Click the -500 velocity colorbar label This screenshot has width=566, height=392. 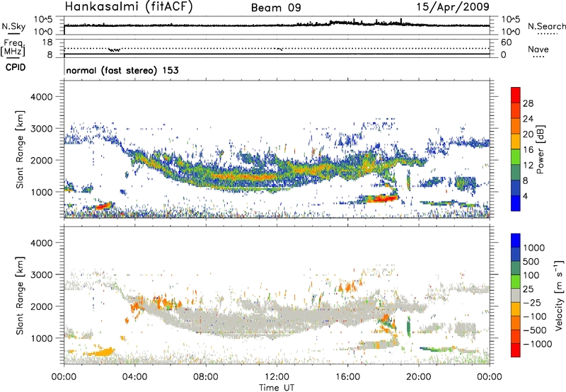pyautogui.click(x=536, y=330)
